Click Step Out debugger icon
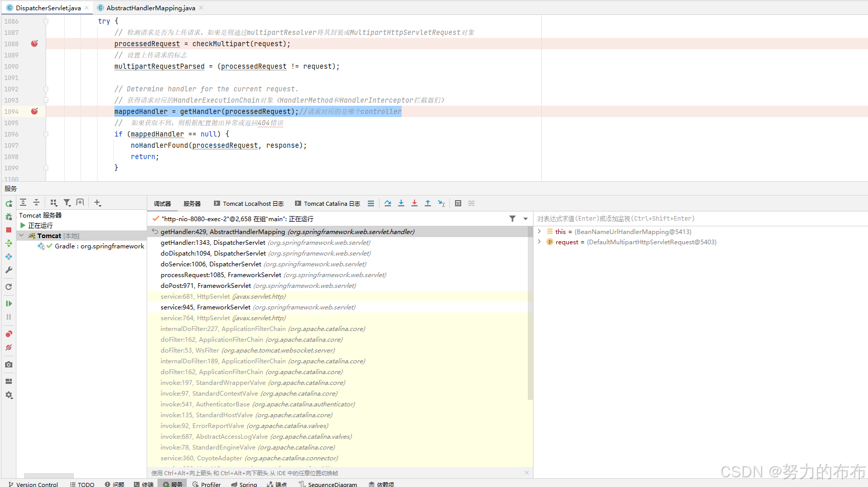This screenshot has width=868, height=487. [428, 203]
